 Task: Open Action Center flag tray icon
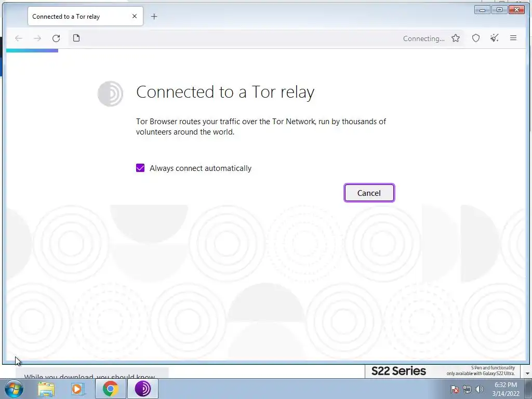(x=454, y=389)
